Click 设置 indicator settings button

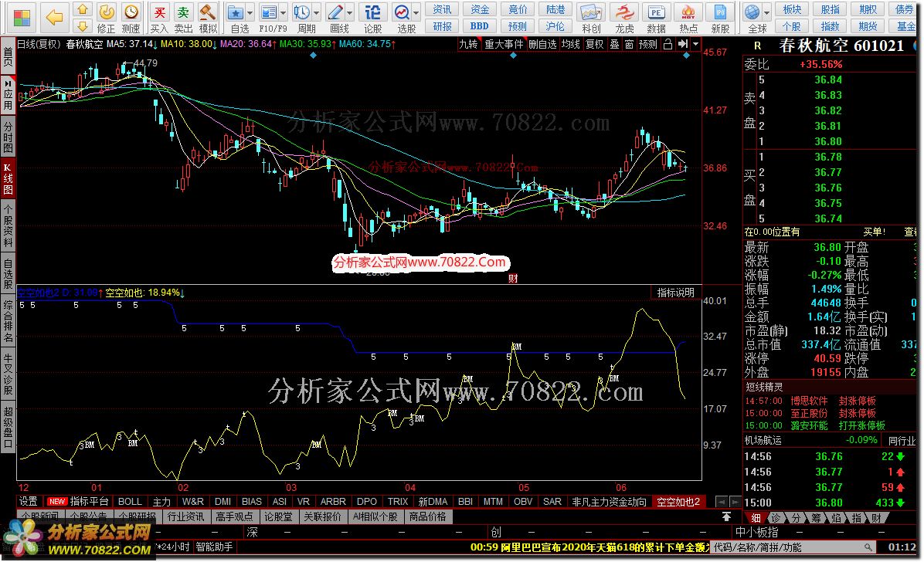[x=28, y=501]
